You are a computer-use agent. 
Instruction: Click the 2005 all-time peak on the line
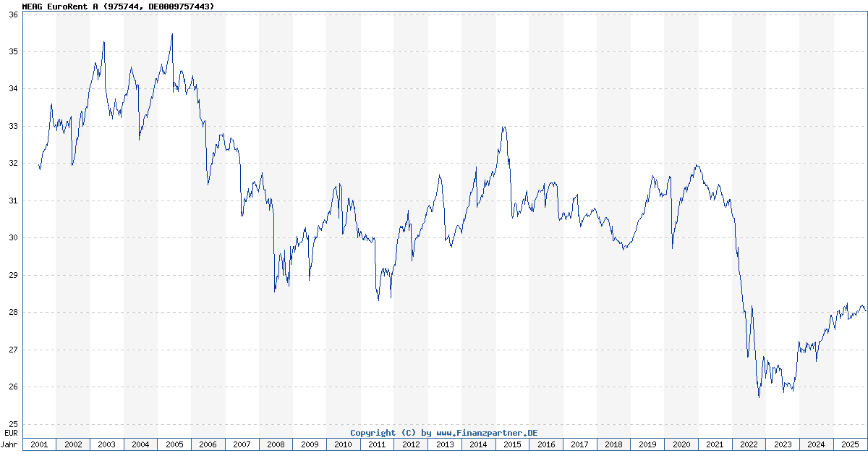(x=171, y=33)
